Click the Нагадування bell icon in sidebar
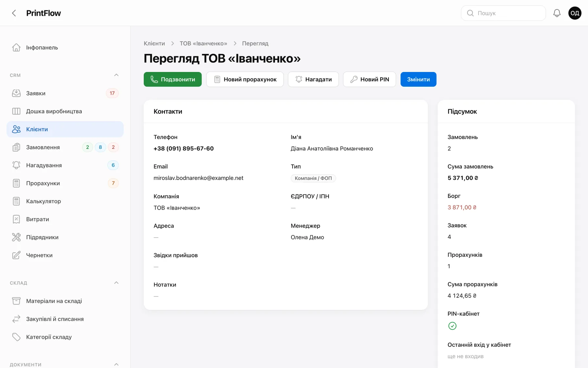Screen dimensions: 588x368 click(16, 165)
